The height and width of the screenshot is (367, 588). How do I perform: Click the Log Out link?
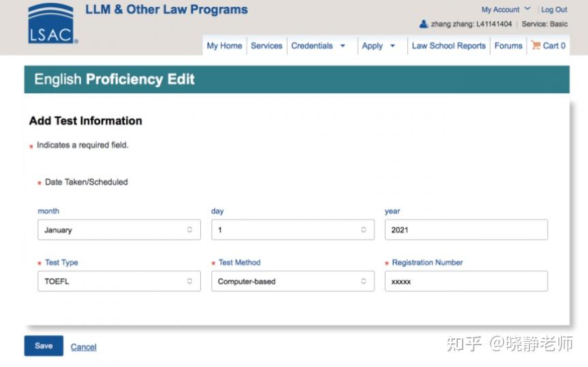[554, 10]
